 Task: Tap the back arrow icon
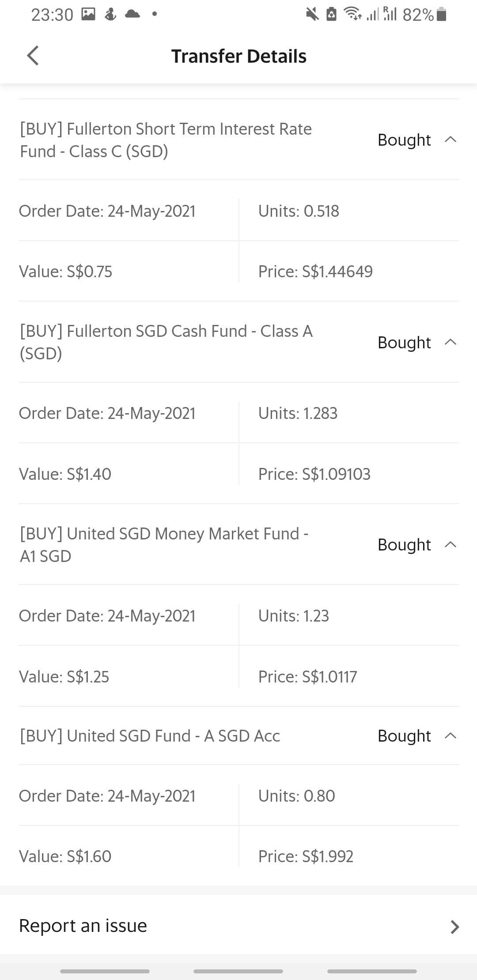pos(33,56)
